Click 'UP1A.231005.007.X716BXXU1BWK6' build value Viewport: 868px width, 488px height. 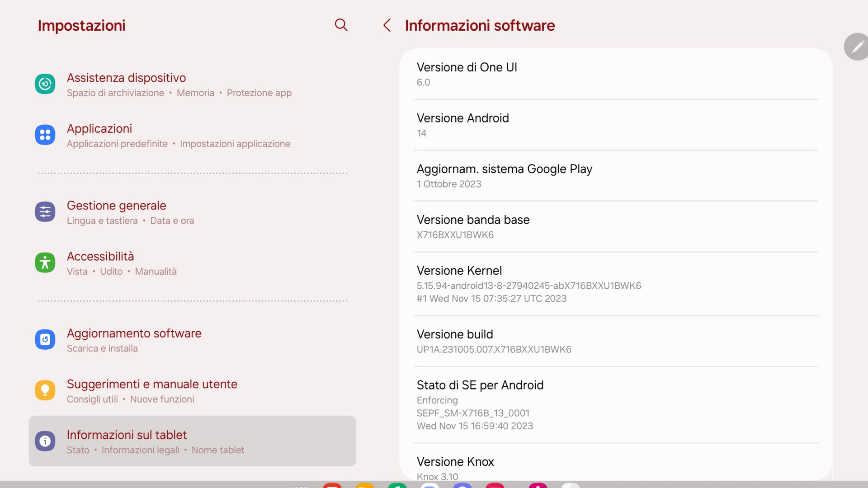pos(494,349)
